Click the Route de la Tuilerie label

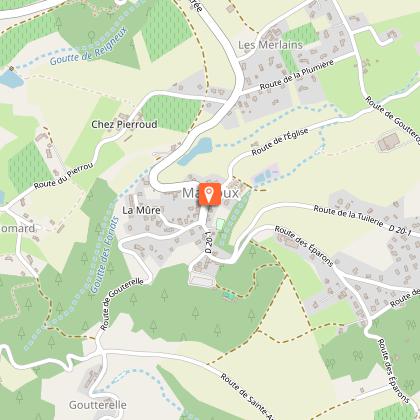click(x=348, y=216)
